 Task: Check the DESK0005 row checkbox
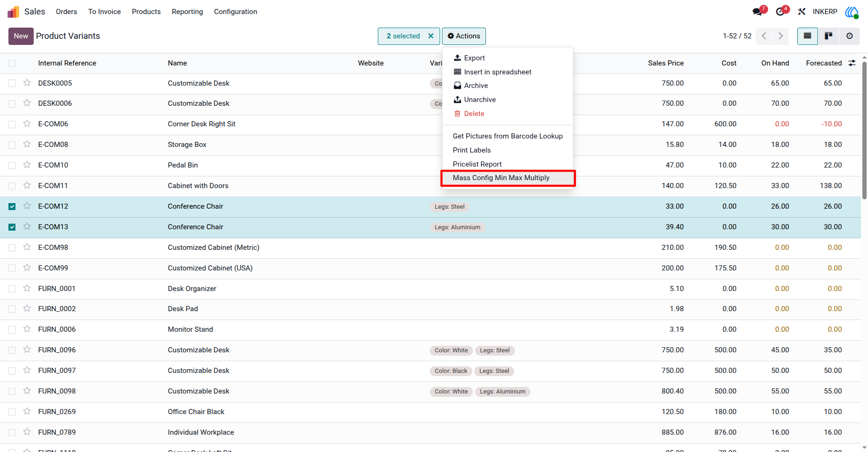pyautogui.click(x=12, y=83)
